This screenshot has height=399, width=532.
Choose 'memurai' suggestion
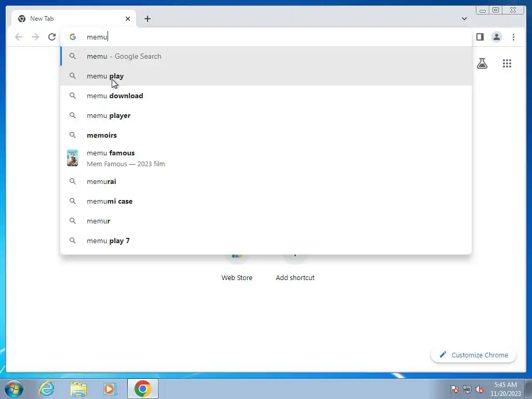point(266,181)
